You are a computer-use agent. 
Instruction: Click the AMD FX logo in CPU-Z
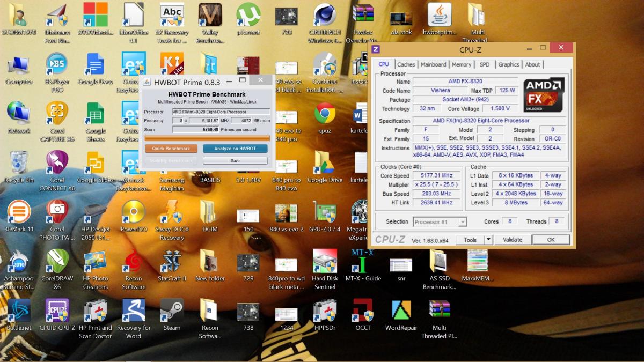click(x=544, y=94)
